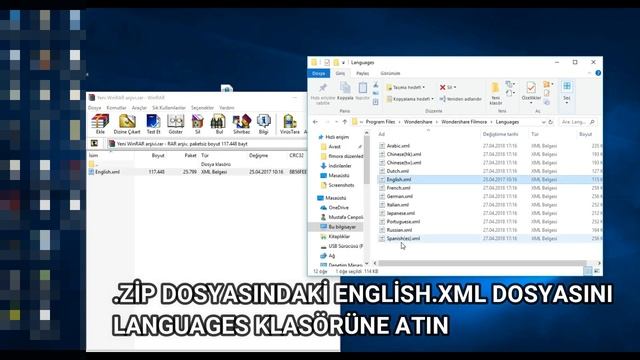Click the red X Sil button in Explorer
Screen dimensions: 640x360
point(448,87)
